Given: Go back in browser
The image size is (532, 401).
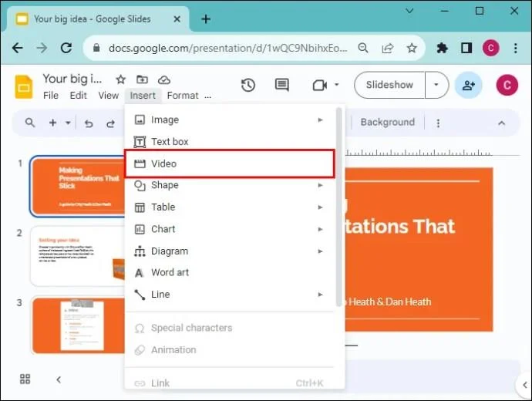Looking at the screenshot, I should (18, 48).
